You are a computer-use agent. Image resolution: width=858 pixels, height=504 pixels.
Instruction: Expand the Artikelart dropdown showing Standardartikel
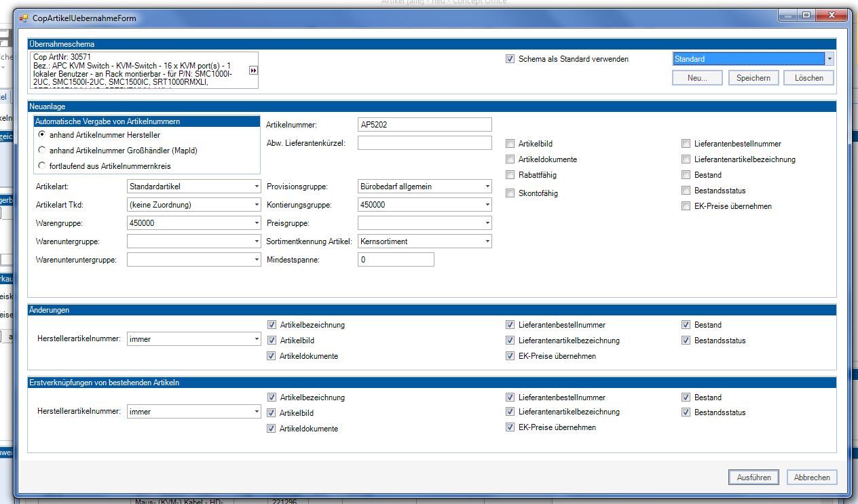tap(257, 186)
